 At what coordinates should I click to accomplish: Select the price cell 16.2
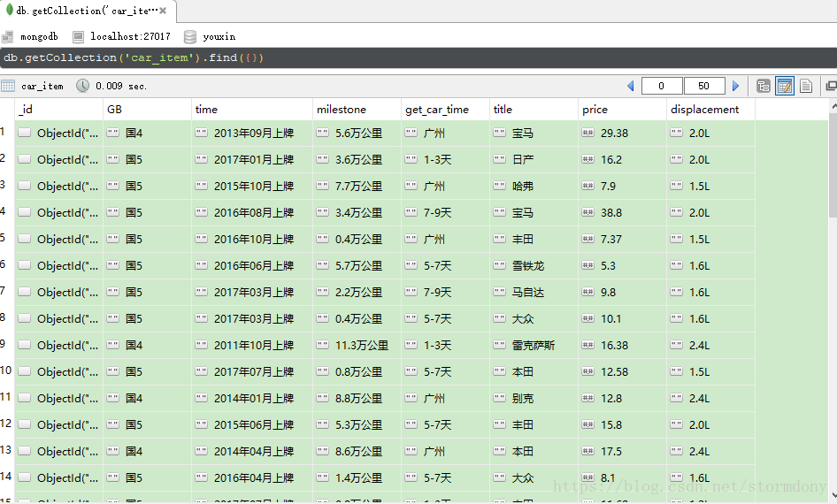(x=622, y=159)
